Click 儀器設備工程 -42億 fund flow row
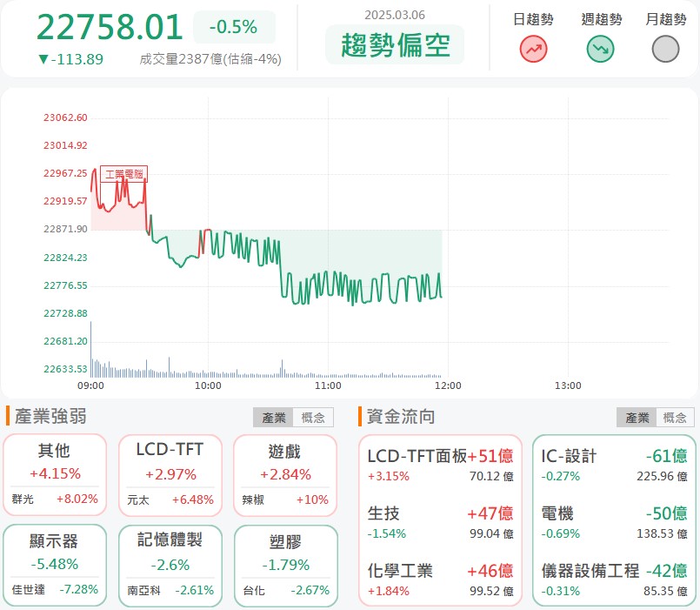Screen dimensions: 700x610 click(x=614, y=580)
